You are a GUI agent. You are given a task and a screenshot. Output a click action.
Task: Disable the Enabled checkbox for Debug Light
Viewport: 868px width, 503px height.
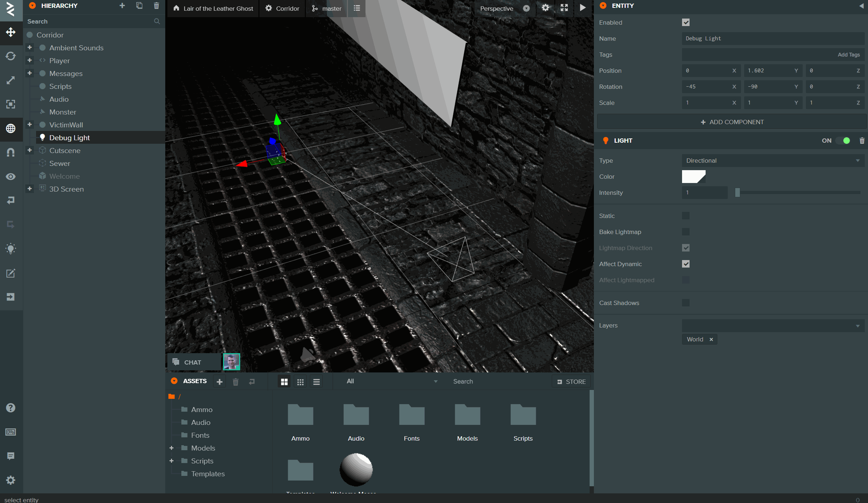coord(686,22)
